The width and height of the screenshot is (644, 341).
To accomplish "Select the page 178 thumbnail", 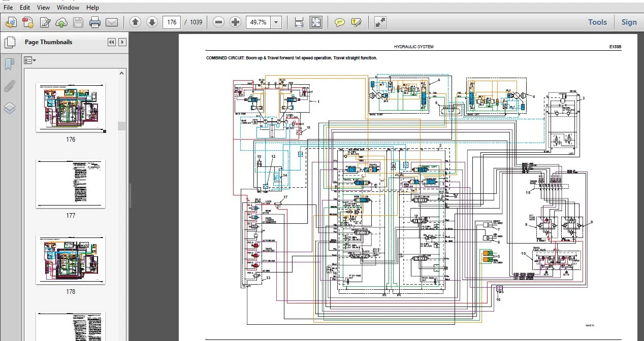I will point(71,260).
